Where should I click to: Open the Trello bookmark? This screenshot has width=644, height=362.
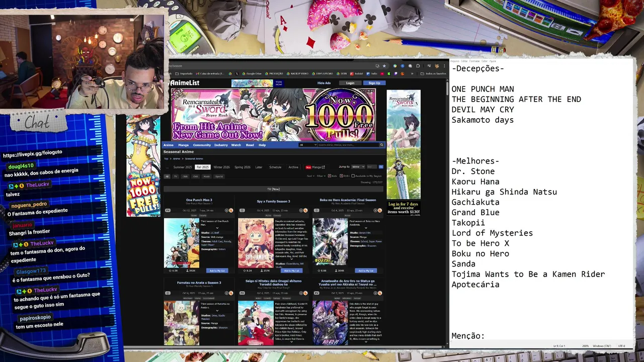point(372,73)
